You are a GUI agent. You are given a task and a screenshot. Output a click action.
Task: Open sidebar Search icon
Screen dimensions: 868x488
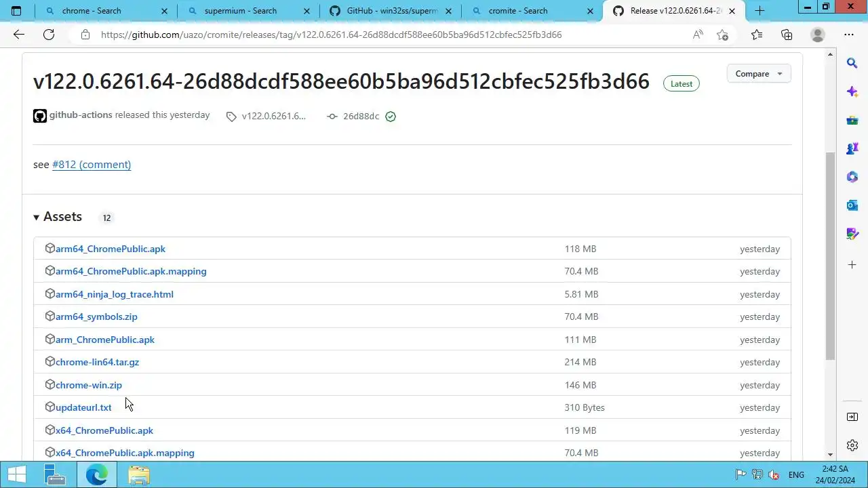852,63
